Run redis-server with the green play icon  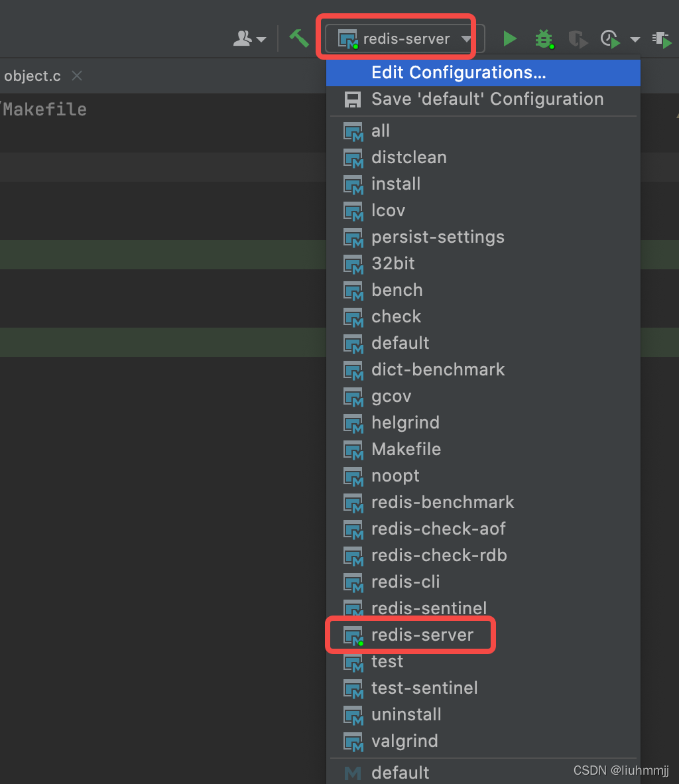[x=510, y=38]
